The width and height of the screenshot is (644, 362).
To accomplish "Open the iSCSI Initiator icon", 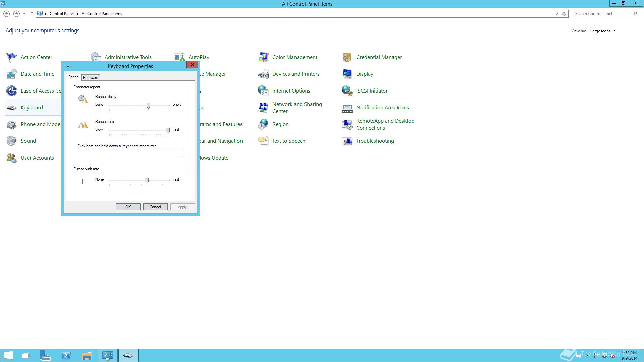I will pyautogui.click(x=347, y=91).
